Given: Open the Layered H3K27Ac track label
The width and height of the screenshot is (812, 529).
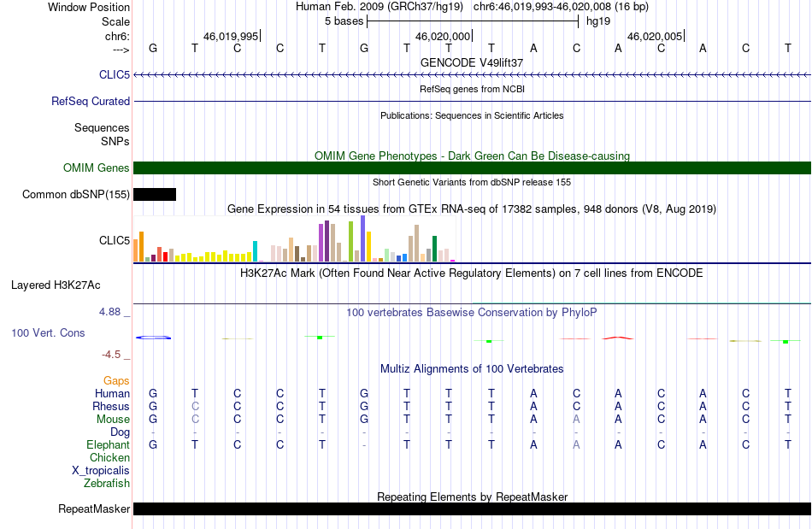Looking at the screenshot, I should point(56,285).
